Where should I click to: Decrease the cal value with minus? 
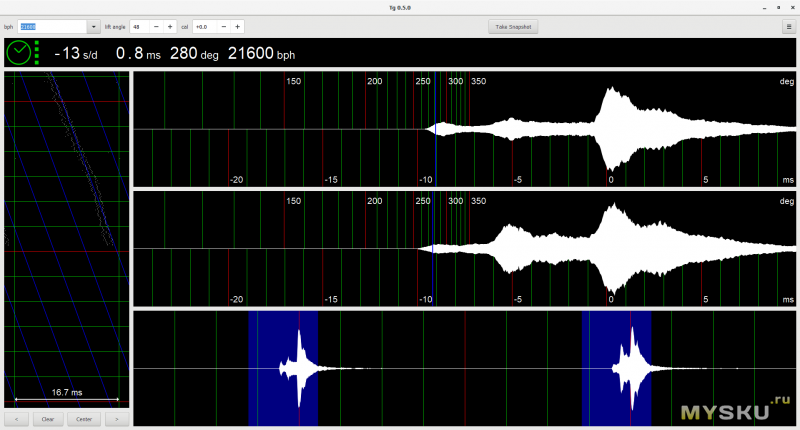pyautogui.click(x=223, y=27)
